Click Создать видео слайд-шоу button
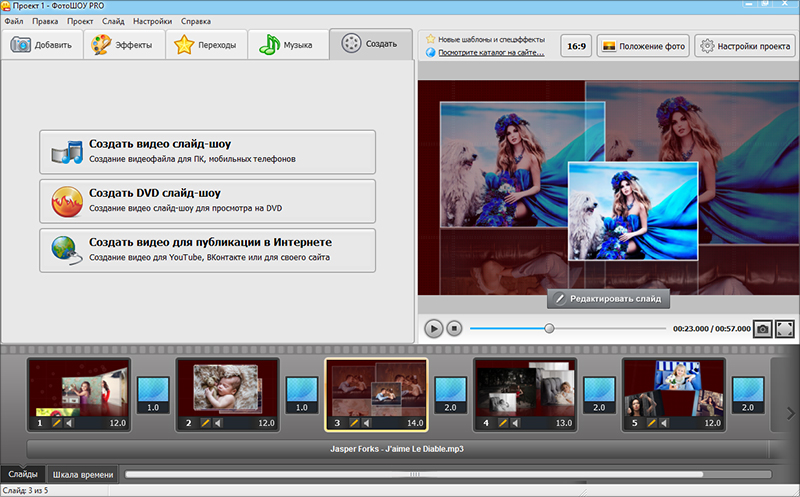800x497 pixels. (208, 152)
